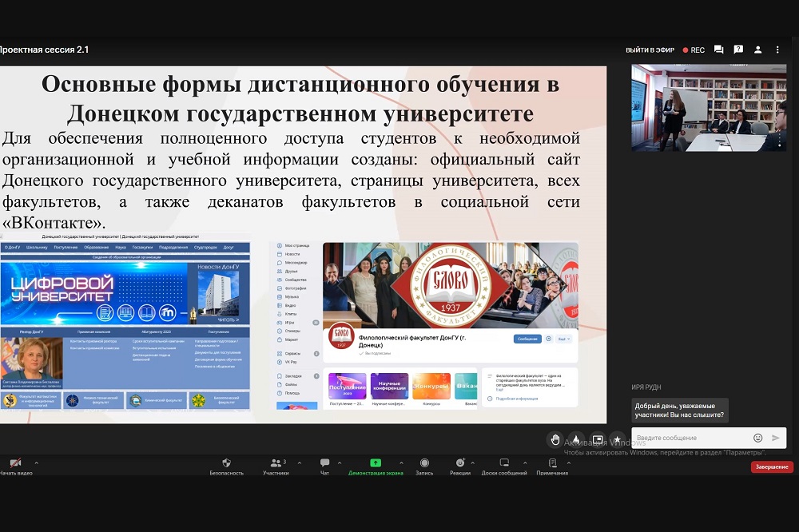
Task: Toggle camera with Начать видео
Action: pyautogui.click(x=15, y=463)
